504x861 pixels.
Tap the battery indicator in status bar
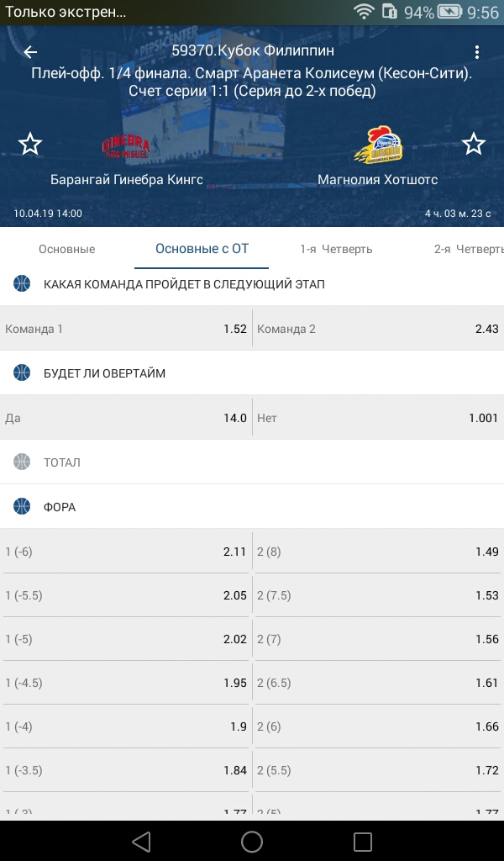449,12
